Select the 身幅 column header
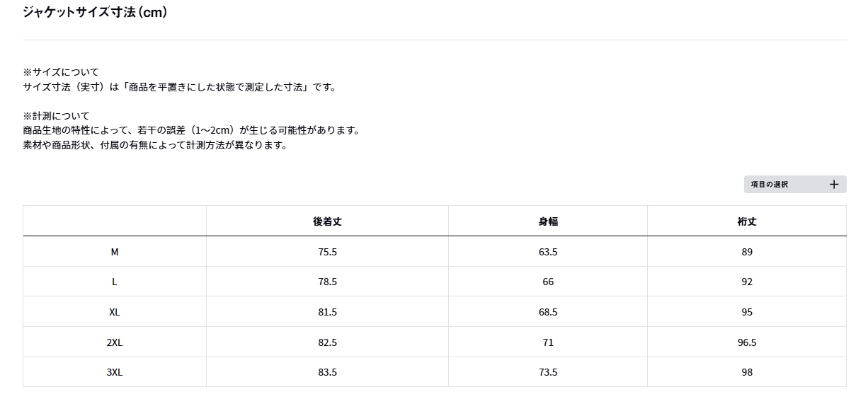868x399 pixels. 548,221
